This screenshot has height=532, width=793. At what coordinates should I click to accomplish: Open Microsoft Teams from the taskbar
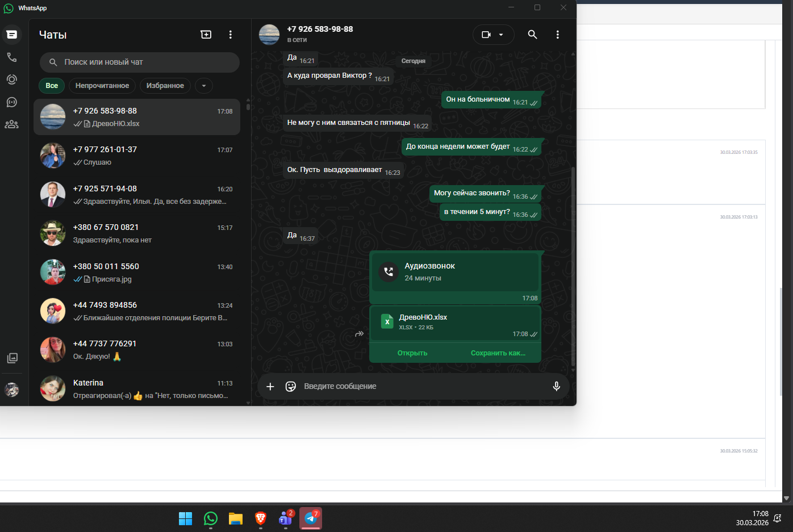(x=286, y=518)
